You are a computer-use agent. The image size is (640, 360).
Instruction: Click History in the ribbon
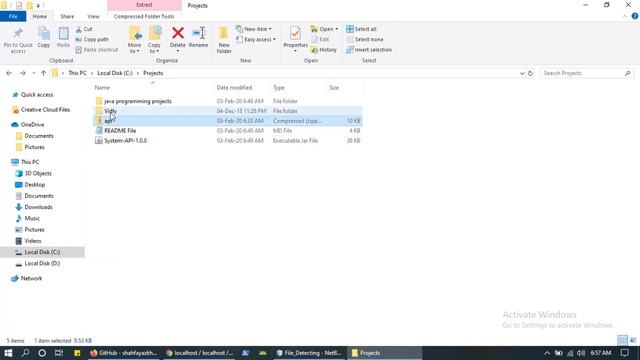pos(324,50)
